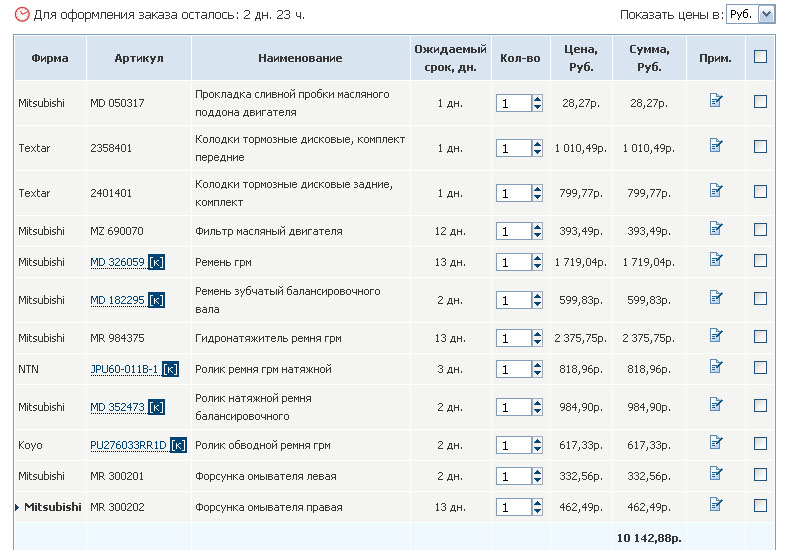Click quantity field for MZ 690070 row
The image size is (806, 550).
point(512,232)
